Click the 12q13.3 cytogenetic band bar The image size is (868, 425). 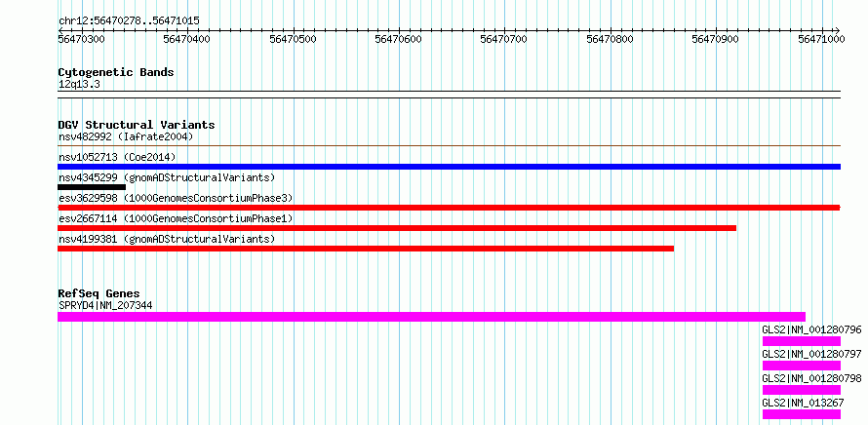click(449, 95)
